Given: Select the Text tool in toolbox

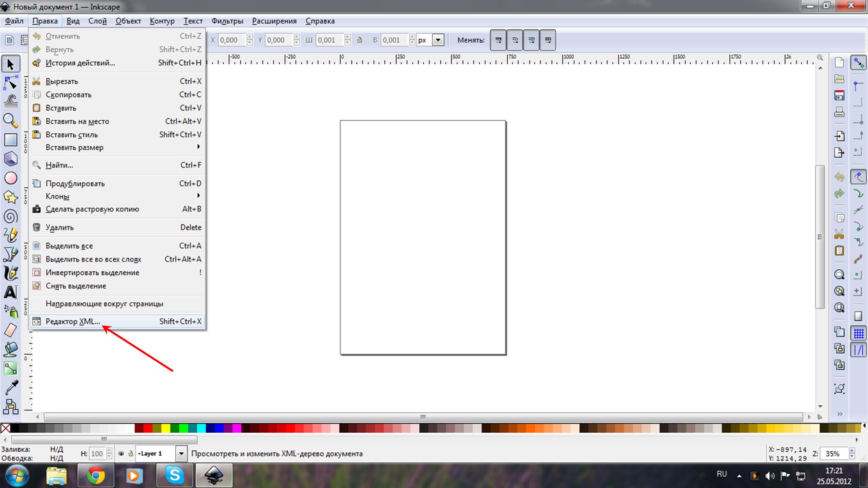Looking at the screenshot, I should pos(11,292).
